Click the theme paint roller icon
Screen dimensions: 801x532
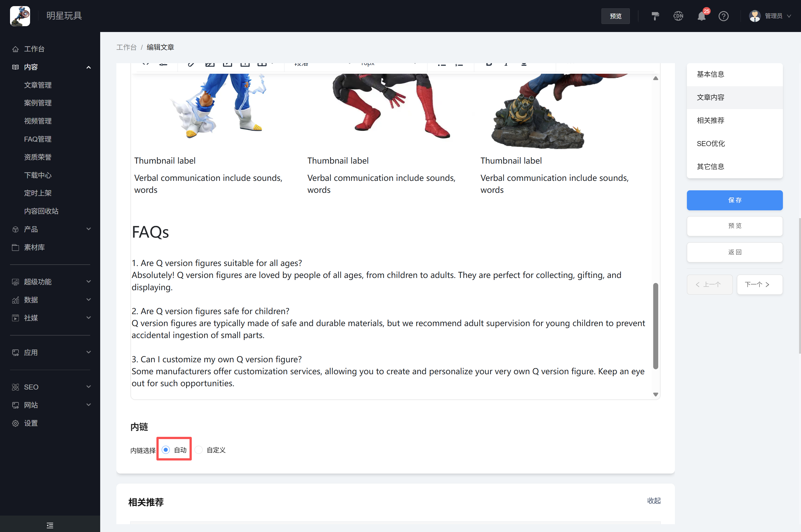(655, 16)
